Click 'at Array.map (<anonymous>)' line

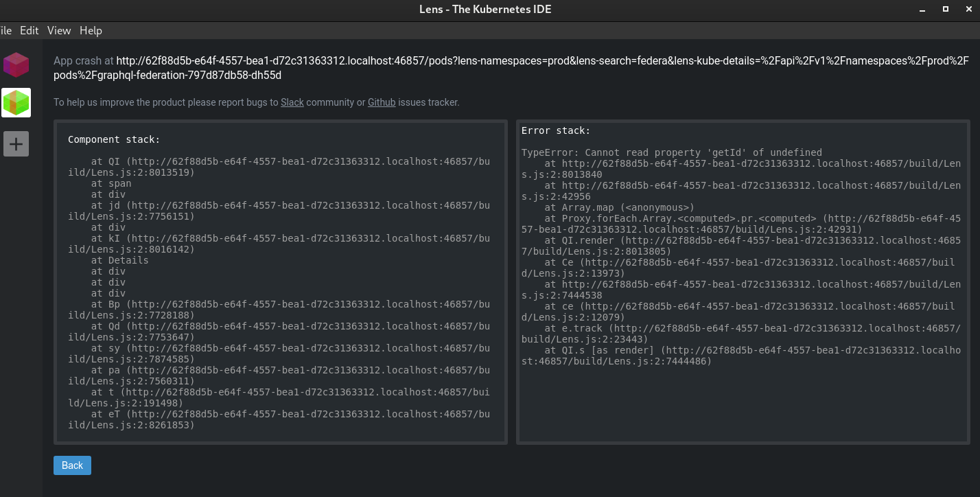point(620,207)
